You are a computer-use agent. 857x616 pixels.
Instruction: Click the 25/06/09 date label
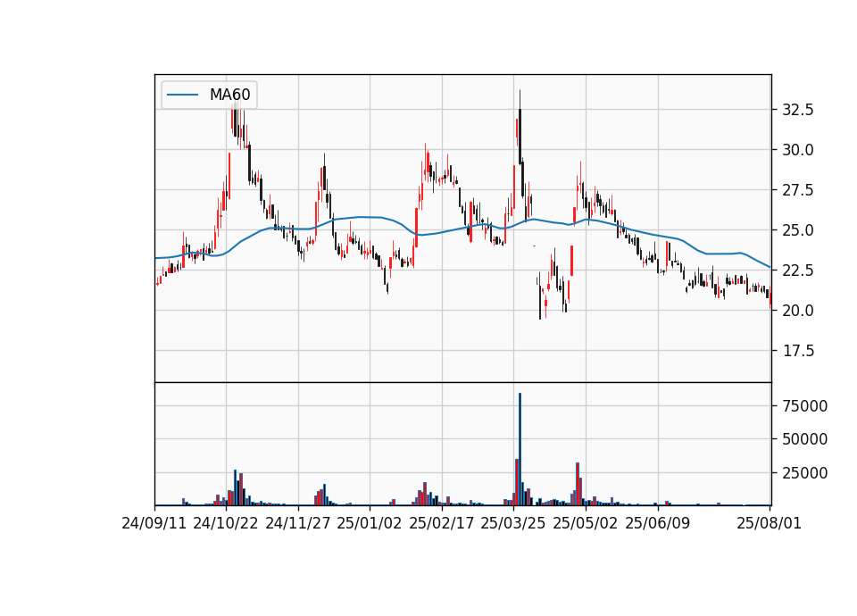[x=658, y=523]
